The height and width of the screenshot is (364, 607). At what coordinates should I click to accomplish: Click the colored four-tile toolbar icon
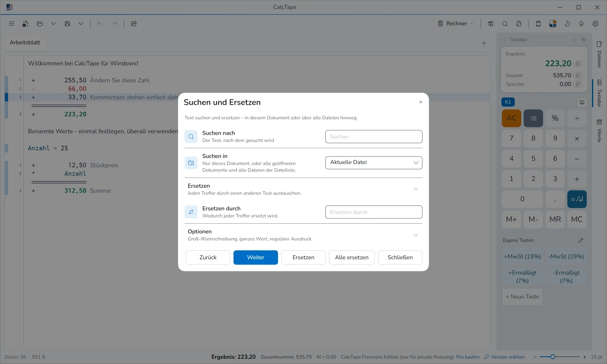point(553,23)
